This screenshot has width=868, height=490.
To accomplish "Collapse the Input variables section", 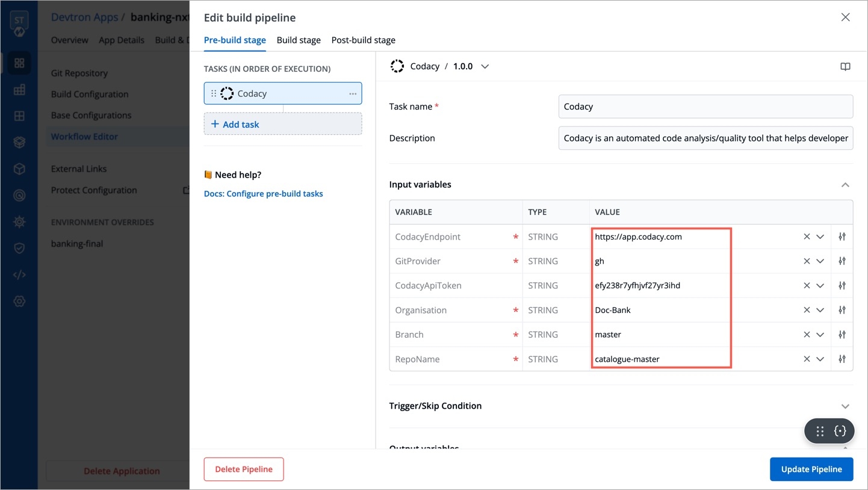I will [x=845, y=185].
